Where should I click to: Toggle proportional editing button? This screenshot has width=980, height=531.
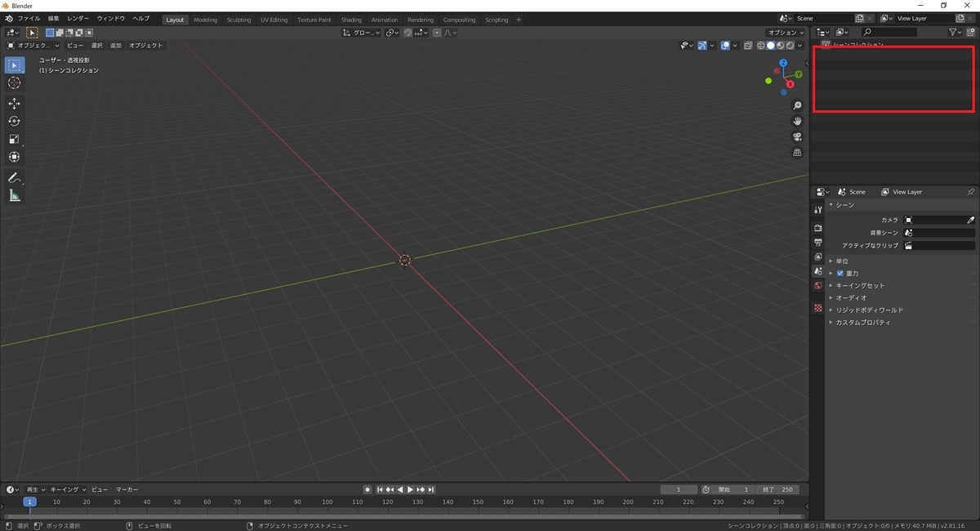(438, 33)
